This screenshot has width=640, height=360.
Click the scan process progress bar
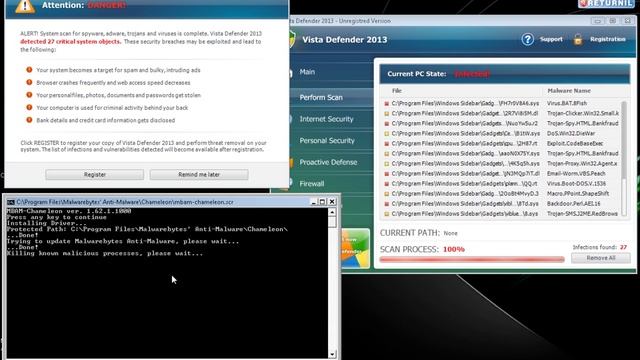[x=472, y=259]
